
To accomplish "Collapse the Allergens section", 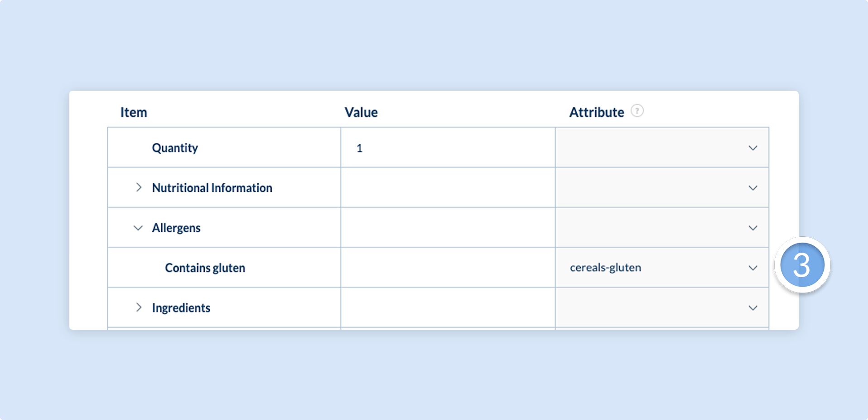I will pyautogui.click(x=138, y=228).
